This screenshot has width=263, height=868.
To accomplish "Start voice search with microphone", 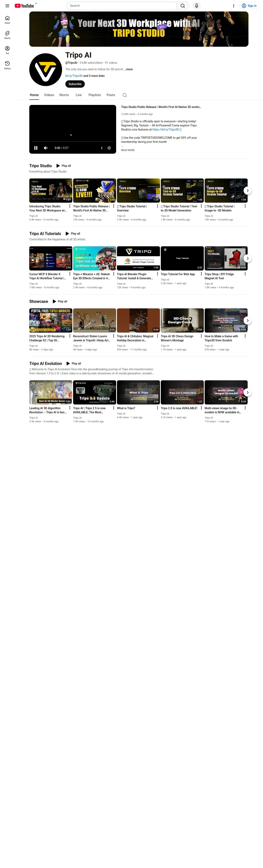I will pos(197,6).
